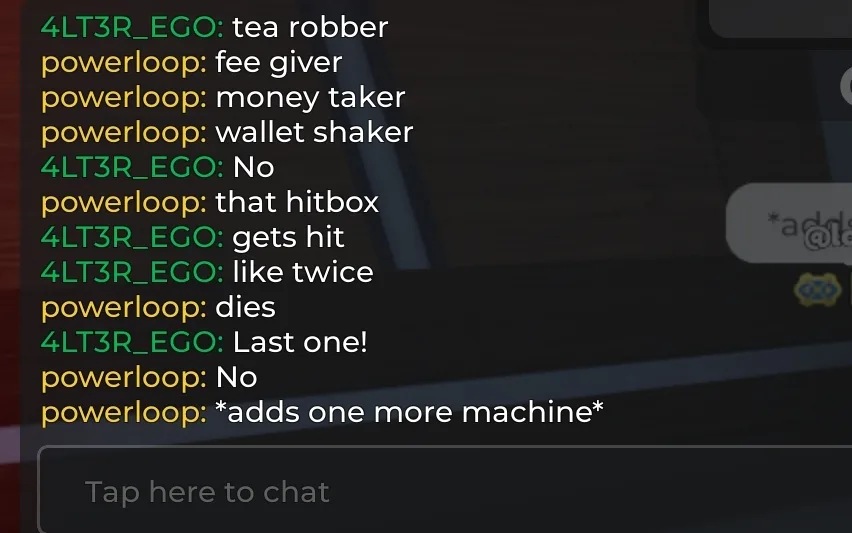852x533 pixels.
Task: Select powerloop username beside "fee giver"
Action: point(123,63)
